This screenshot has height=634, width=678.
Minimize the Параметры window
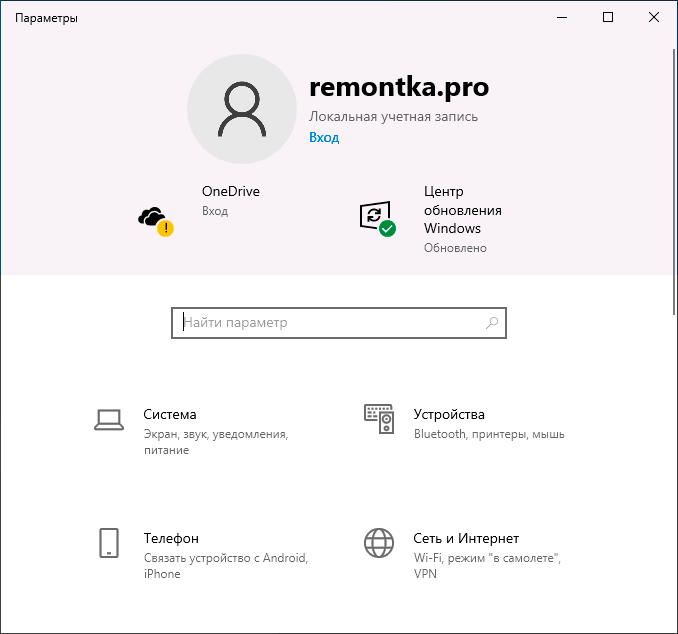[x=562, y=17]
